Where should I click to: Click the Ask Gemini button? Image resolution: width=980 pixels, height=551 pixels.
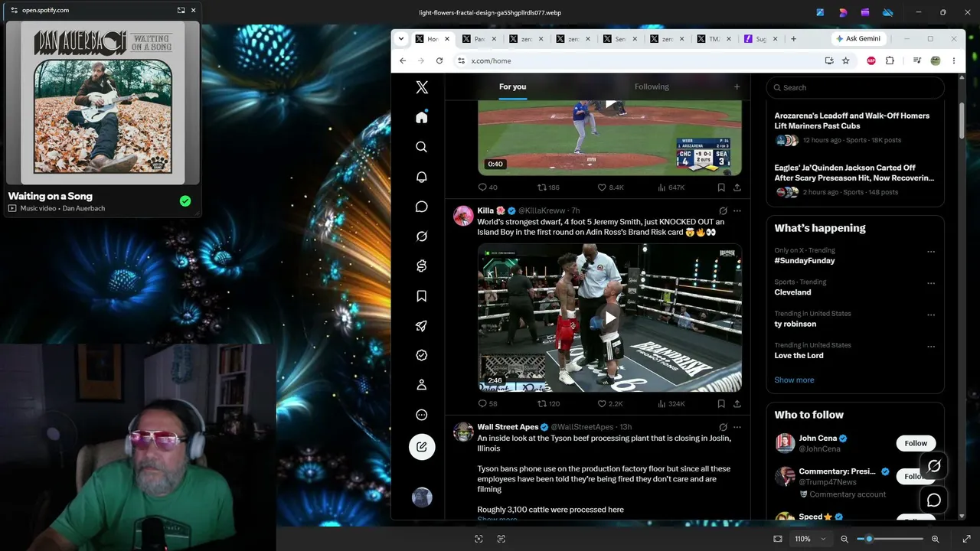pos(858,39)
